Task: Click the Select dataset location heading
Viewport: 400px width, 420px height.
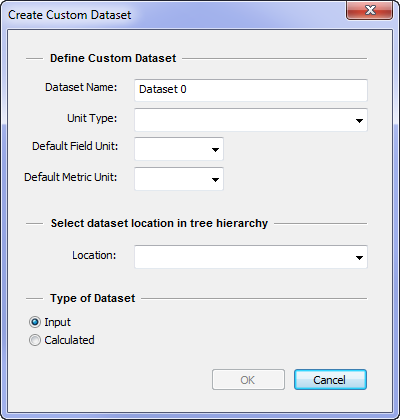Action: [x=159, y=223]
